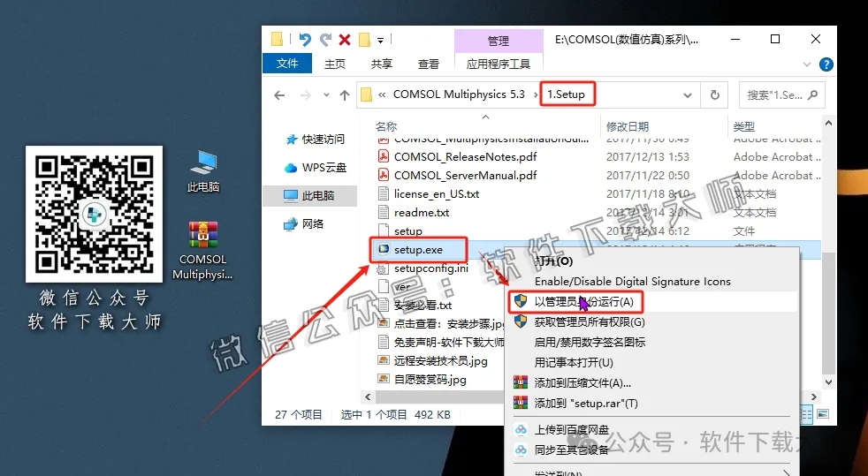The width and height of the screenshot is (868, 476).
Task: Click the vertical scrollbar down arrow
Action: pyautogui.click(x=829, y=382)
